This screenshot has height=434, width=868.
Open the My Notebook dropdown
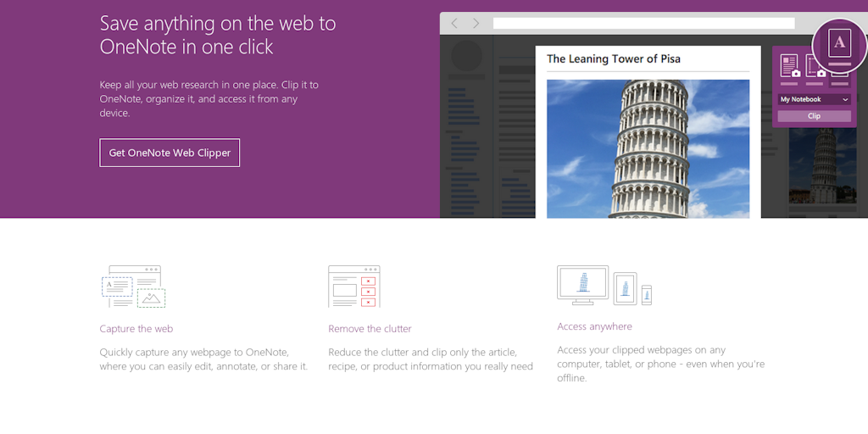coord(815,100)
